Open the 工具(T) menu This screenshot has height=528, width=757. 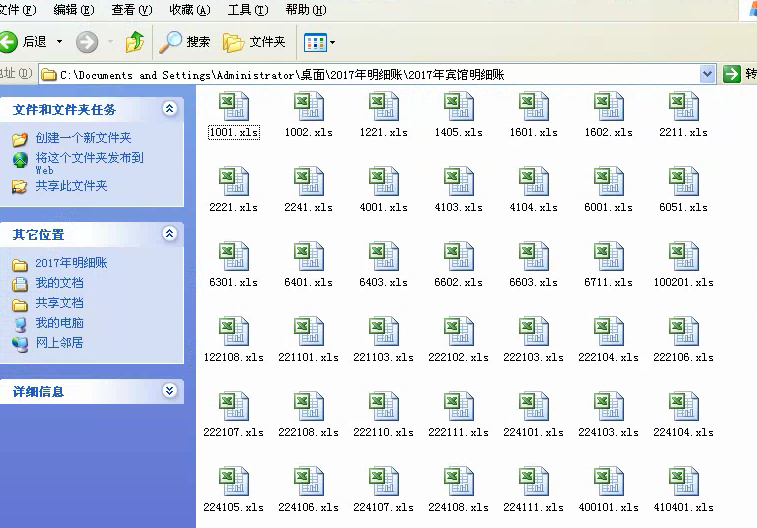[248, 10]
